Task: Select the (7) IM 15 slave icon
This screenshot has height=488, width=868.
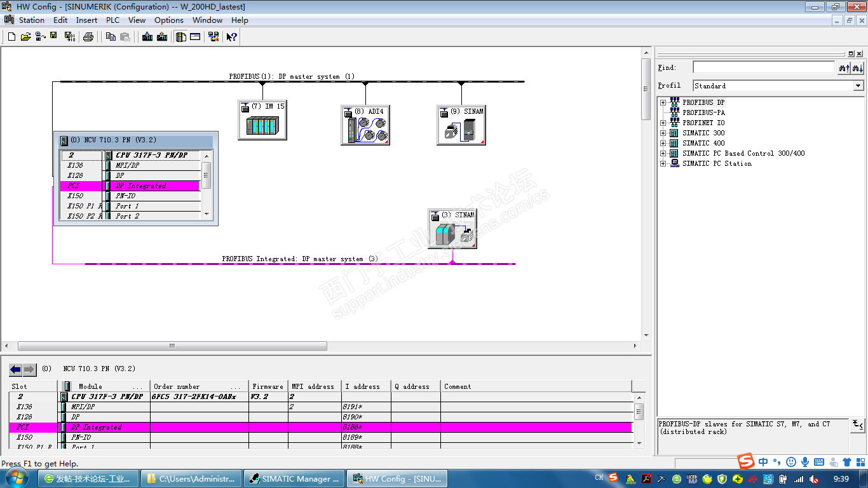Action: click(262, 119)
